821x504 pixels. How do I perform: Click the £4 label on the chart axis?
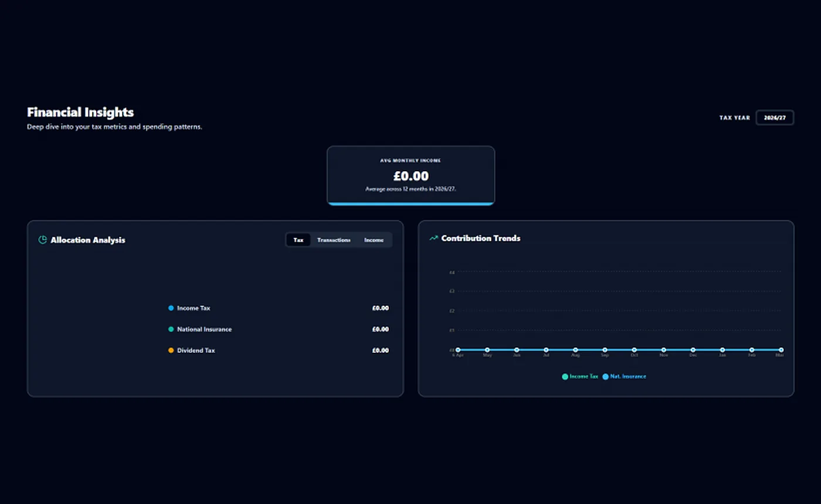point(452,272)
